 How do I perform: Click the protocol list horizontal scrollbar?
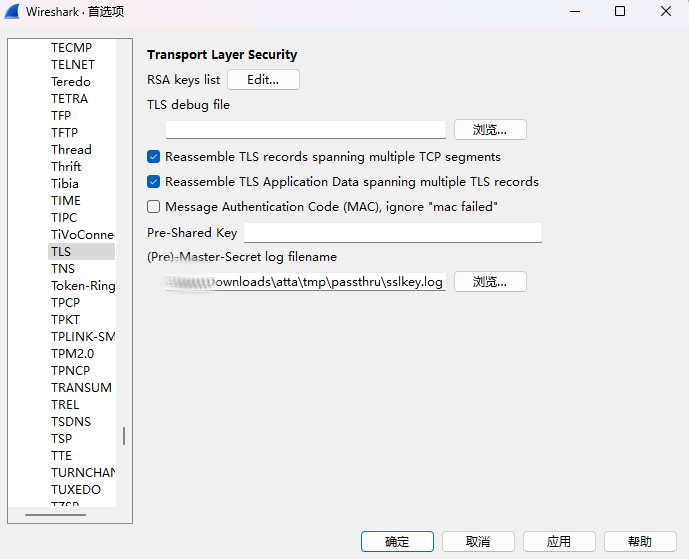[55, 515]
